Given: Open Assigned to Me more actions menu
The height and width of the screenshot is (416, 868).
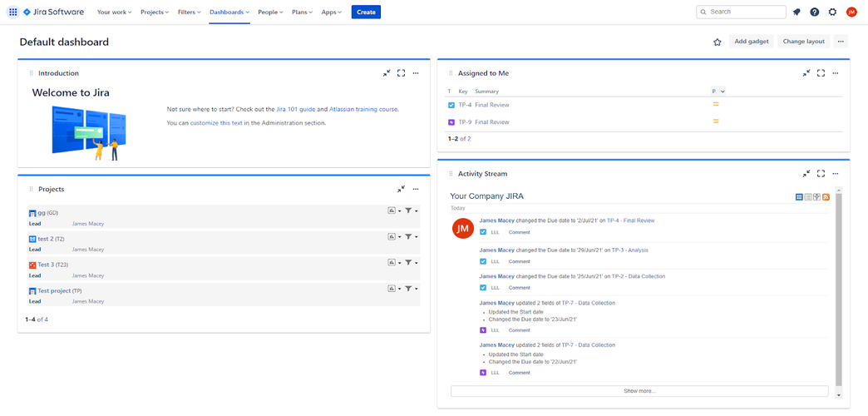Looking at the screenshot, I should pos(836,73).
